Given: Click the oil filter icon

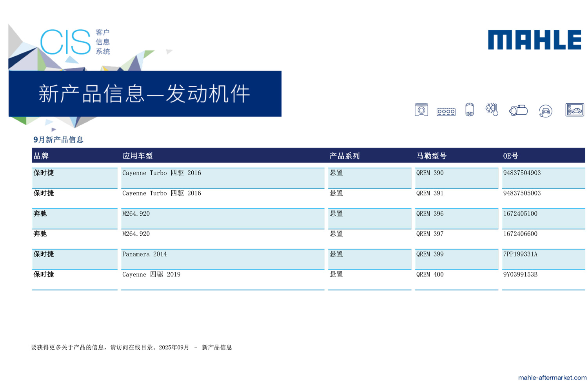Looking at the screenshot, I should [469, 110].
